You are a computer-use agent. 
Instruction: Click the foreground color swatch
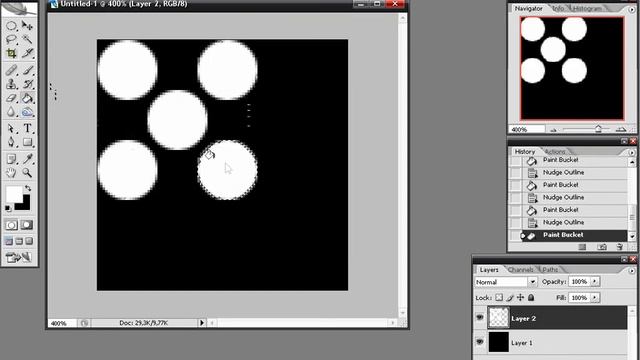(x=14, y=194)
